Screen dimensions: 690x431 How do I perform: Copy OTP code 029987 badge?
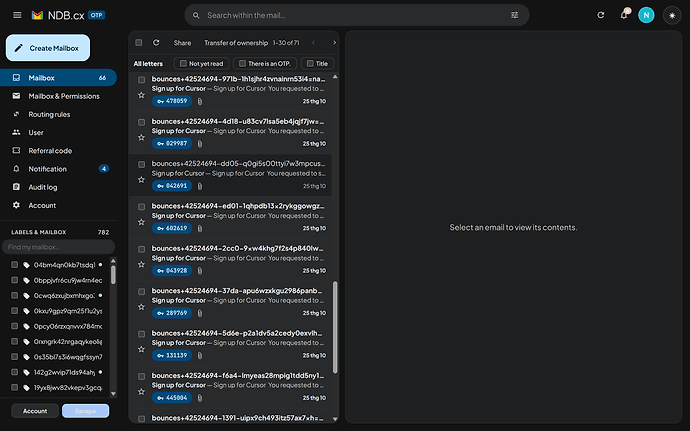coord(172,144)
